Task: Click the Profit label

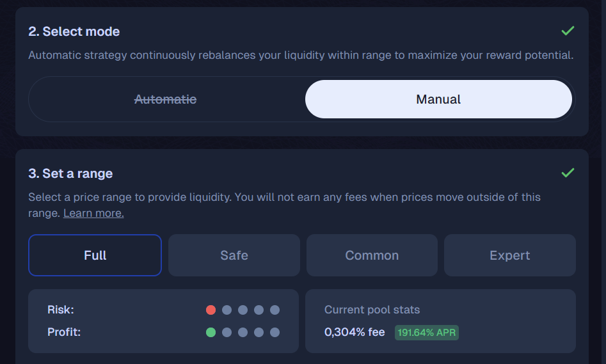Action: point(63,332)
